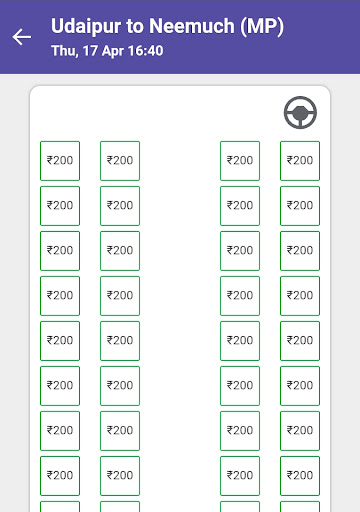Choose first row seat left of driver-side window seat

coord(240,161)
